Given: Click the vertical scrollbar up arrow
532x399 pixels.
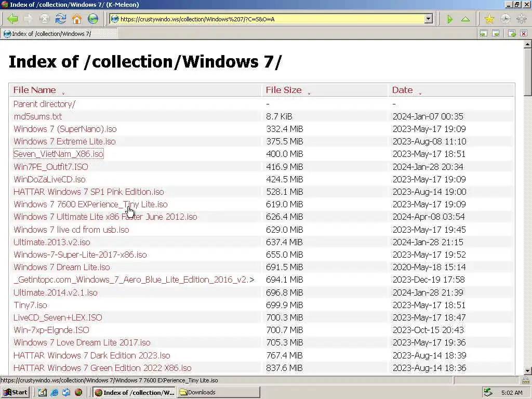Looking at the screenshot, I should [x=528, y=44].
